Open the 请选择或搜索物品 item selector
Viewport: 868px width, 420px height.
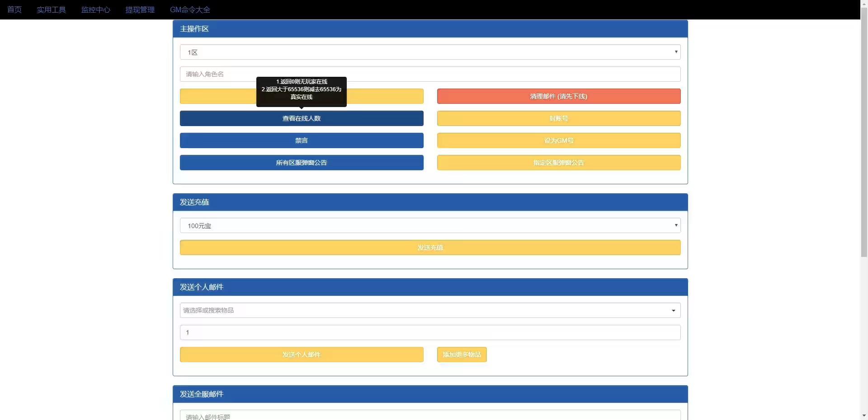(430, 310)
